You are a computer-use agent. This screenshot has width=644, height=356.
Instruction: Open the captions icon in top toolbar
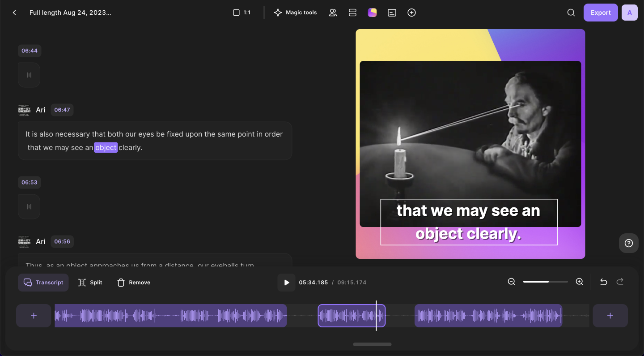pyautogui.click(x=392, y=13)
